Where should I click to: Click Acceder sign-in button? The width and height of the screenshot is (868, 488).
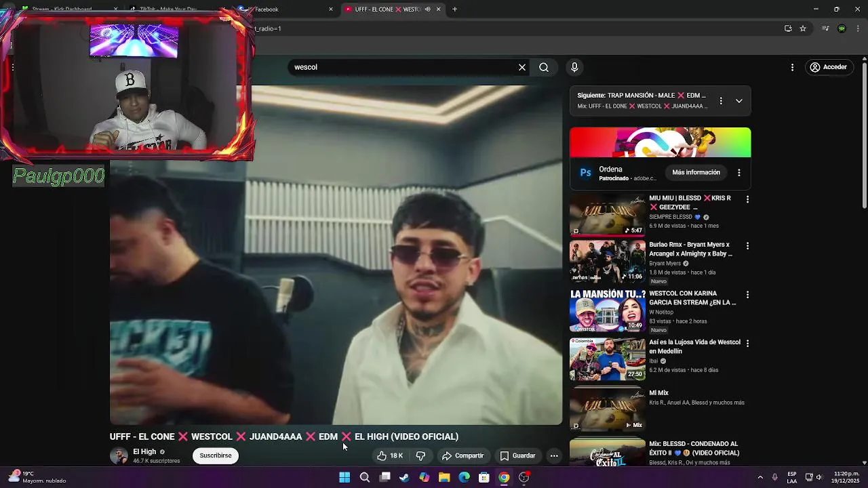click(828, 67)
